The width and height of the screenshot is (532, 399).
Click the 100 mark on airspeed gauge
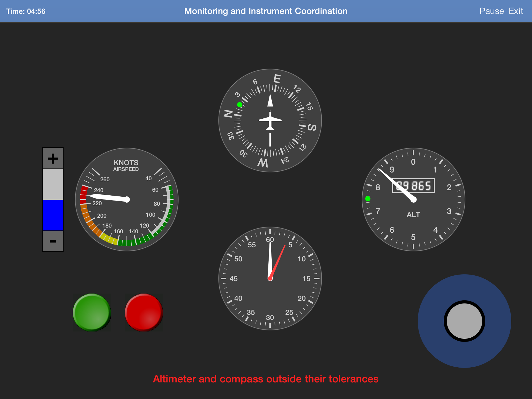(151, 215)
